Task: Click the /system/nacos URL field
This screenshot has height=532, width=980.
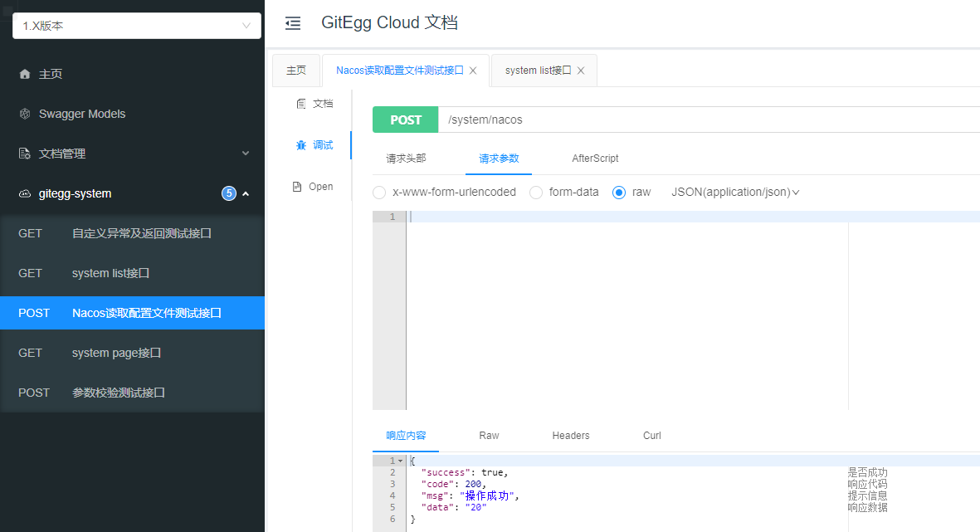Action: [709, 120]
